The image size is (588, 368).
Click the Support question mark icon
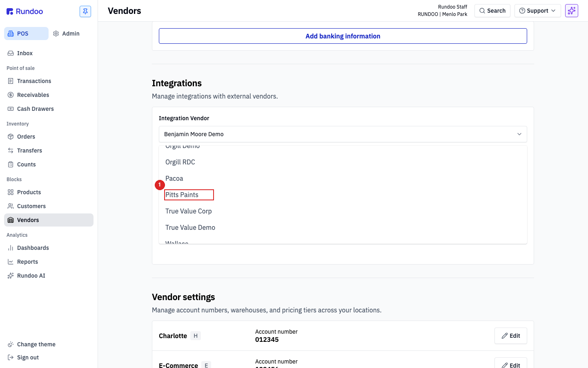pyautogui.click(x=522, y=11)
